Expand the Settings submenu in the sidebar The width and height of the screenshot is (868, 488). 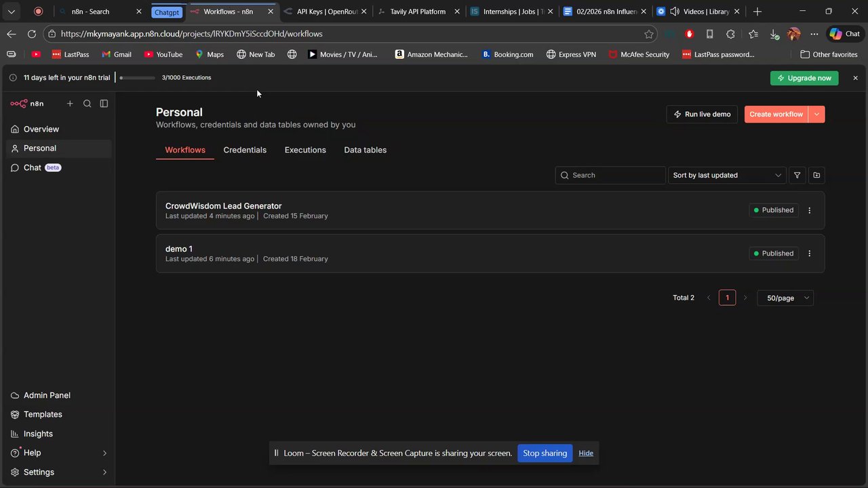[x=104, y=472]
